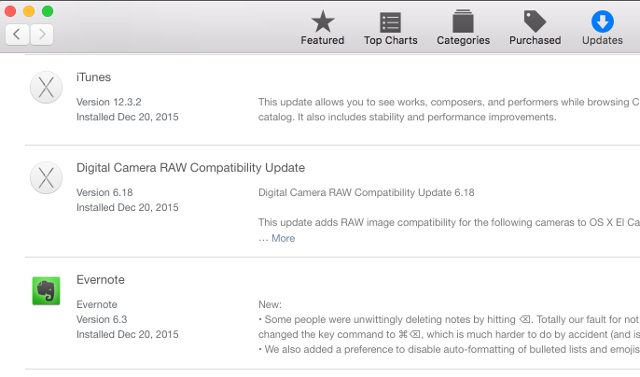The width and height of the screenshot is (640, 377).
Task: Click the Version 12.3.2 text
Action: click(109, 102)
